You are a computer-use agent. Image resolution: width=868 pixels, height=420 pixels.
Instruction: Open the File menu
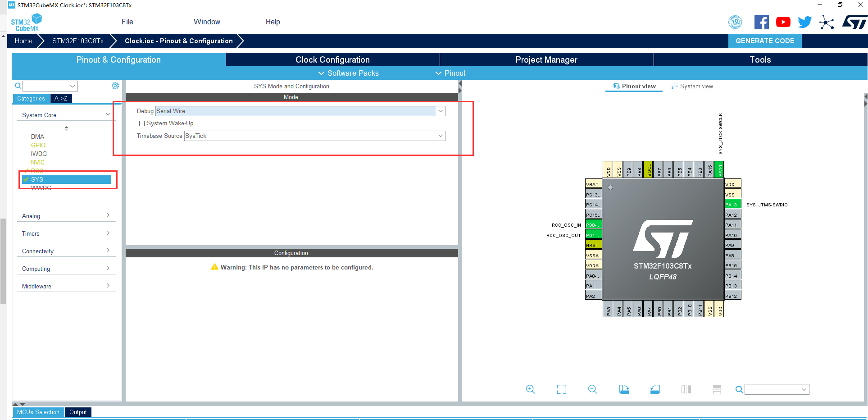point(127,22)
